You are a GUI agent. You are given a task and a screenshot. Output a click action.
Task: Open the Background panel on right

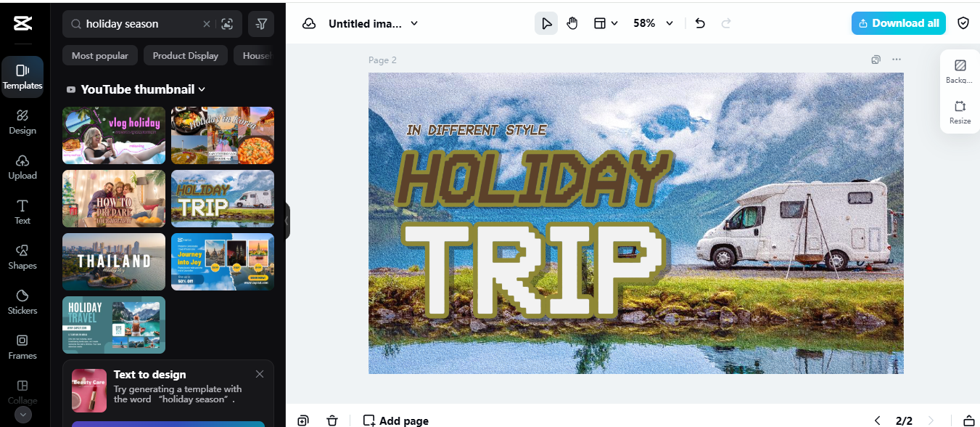coord(960,70)
